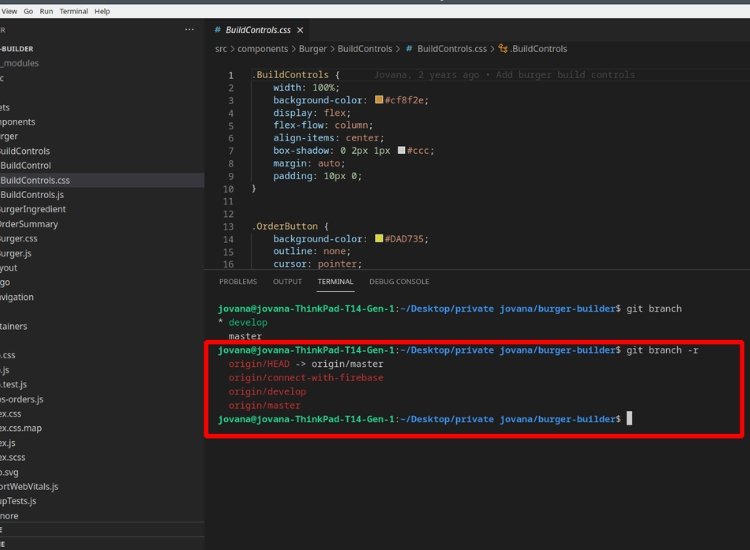The width and height of the screenshot is (750, 550).
Task: Open the #DAD735 color swatch picker
Action: pos(379,238)
